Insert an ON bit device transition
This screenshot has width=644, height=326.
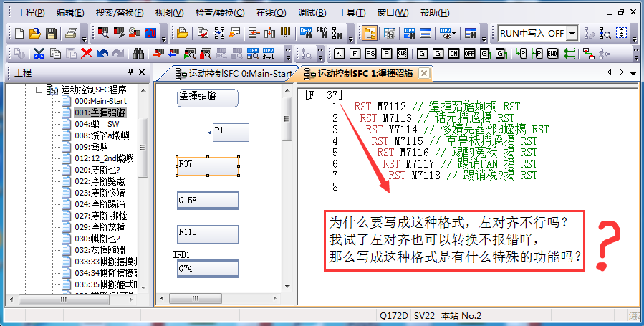(453, 53)
